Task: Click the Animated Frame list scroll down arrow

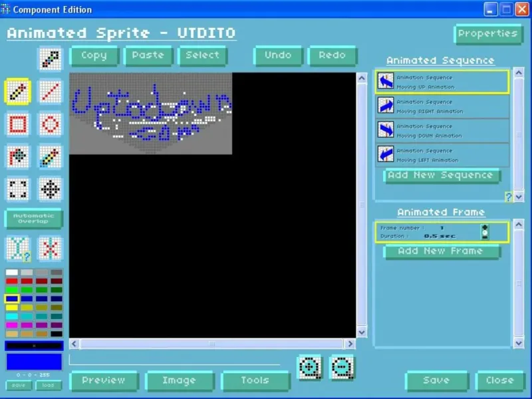Action: pos(519,343)
